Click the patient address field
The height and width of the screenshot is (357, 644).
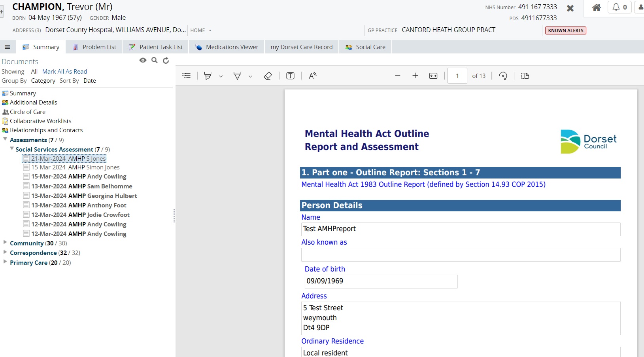click(x=115, y=30)
